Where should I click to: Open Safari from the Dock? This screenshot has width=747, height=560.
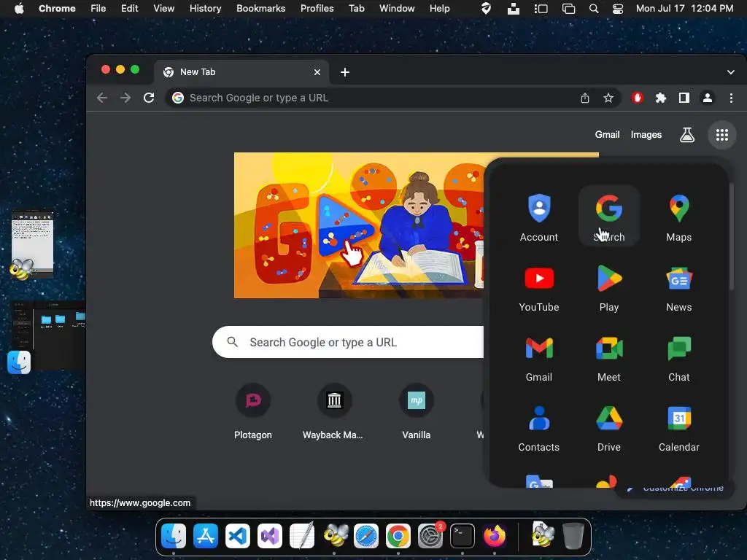point(366,536)
